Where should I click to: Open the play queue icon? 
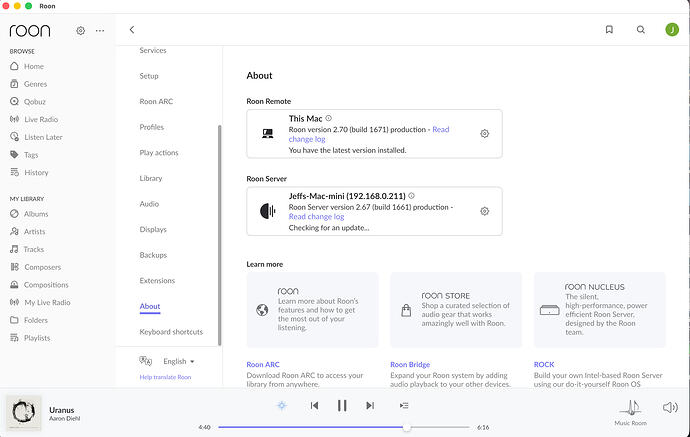(404, 405)
